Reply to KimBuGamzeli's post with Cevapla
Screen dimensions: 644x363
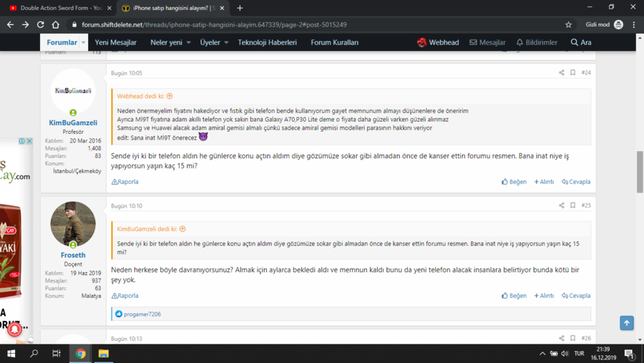(x=576, y=182)
